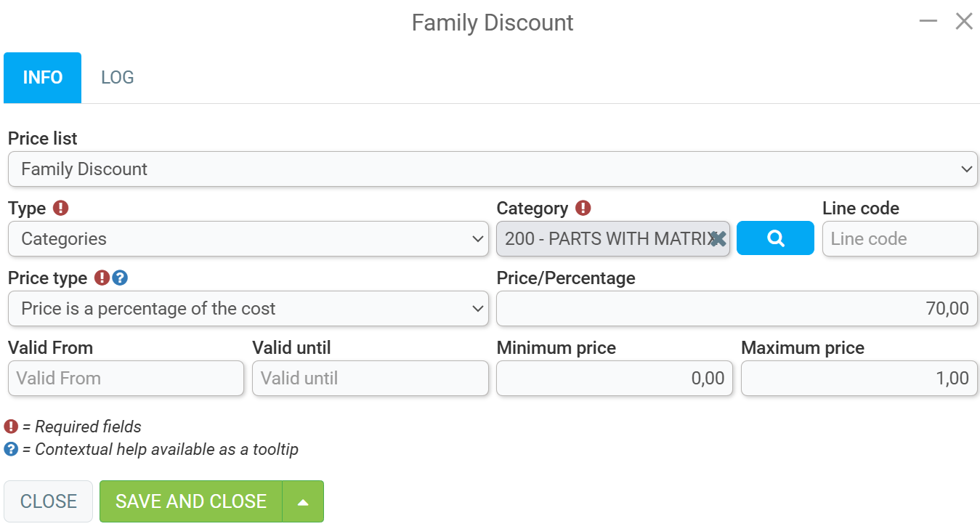
Task: Click the red required icon next to Type
Action: click(61, 208)
